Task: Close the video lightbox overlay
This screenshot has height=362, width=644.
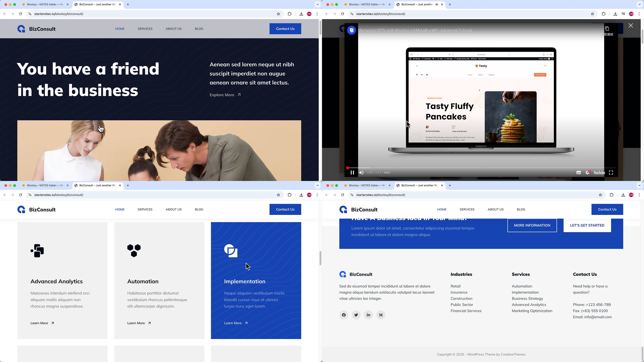Action: pyautogui.click(x=631, y=25)
